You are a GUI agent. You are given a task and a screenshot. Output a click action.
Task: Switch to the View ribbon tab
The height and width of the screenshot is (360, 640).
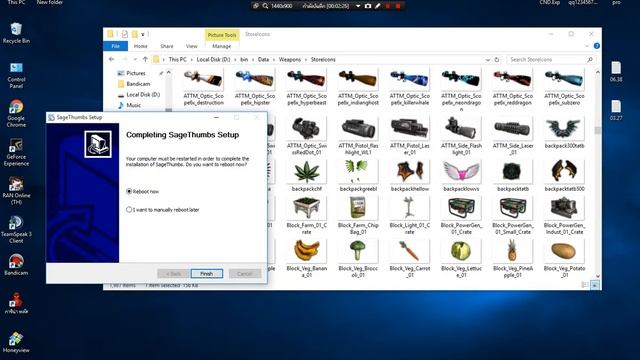191,46
